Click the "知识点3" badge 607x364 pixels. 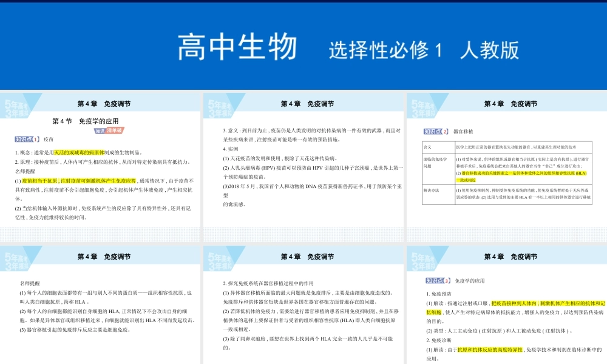pyautogui.click(x=438, y=281)
